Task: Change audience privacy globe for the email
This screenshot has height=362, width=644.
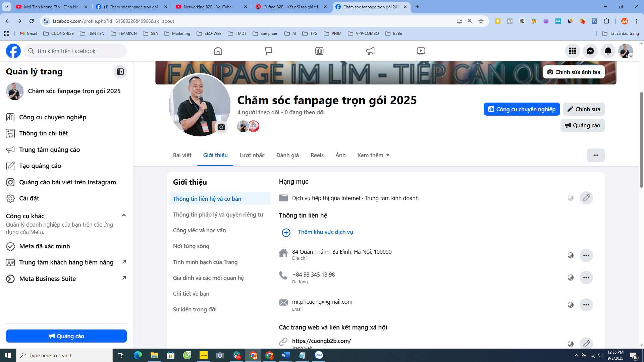Action: [x=571, y=305]
